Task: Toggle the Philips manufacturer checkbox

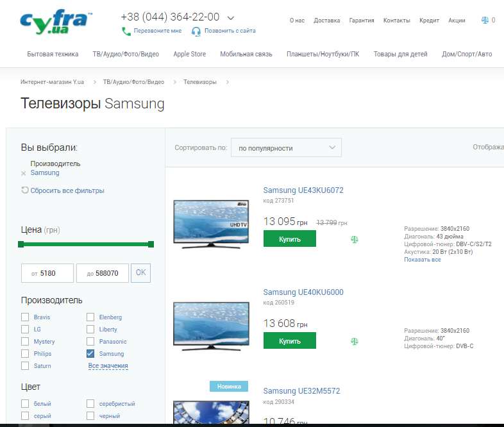Action: tap(25, 353)
